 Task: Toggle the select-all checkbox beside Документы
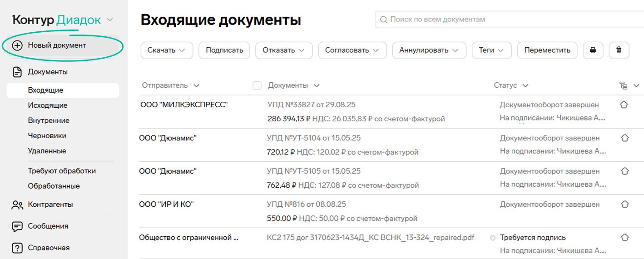257,85
